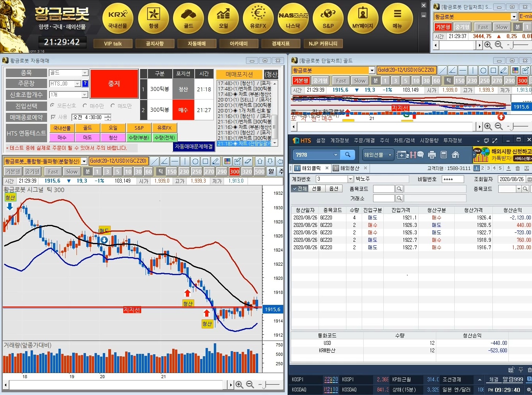This screenshot has width=532, height=395.
Task: Click the printer icon in HTS toolbar
Action: (432, 155)
